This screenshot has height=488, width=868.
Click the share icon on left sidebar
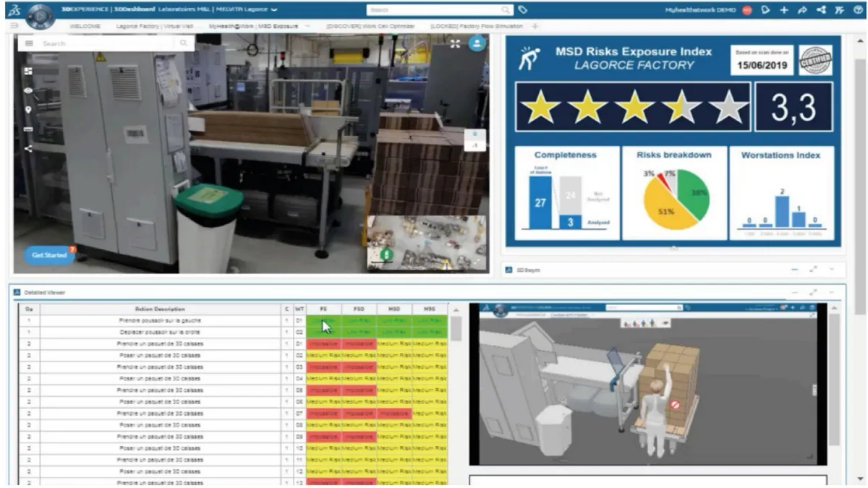click(28, 149)
